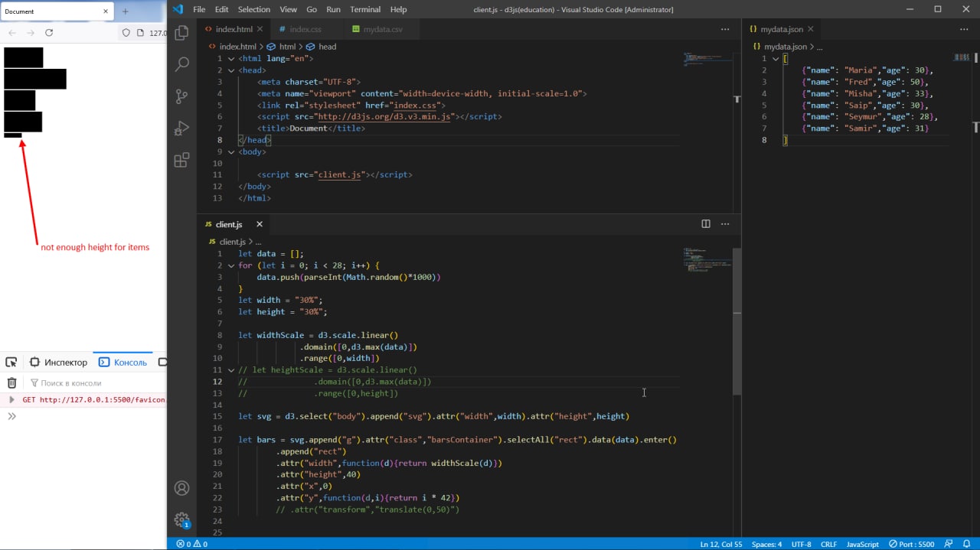980x550 pixels.
Task: Collapse the html tag fold on line 1
Action: [x=231, y=59]
